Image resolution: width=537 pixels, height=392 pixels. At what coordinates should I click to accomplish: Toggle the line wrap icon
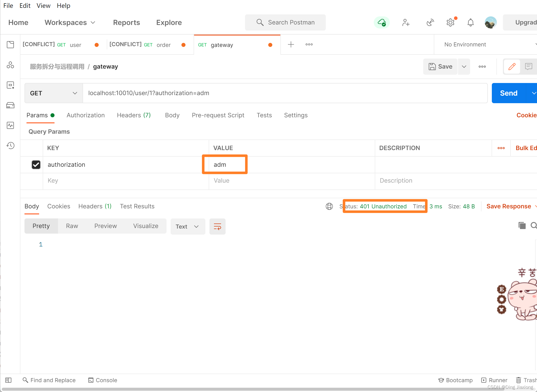pyautogui.click(x=218, y=227)
